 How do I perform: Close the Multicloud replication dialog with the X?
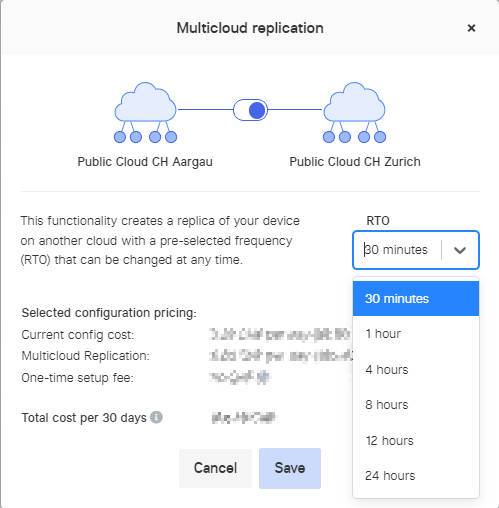pyautogui.click(x=471, y=28)
